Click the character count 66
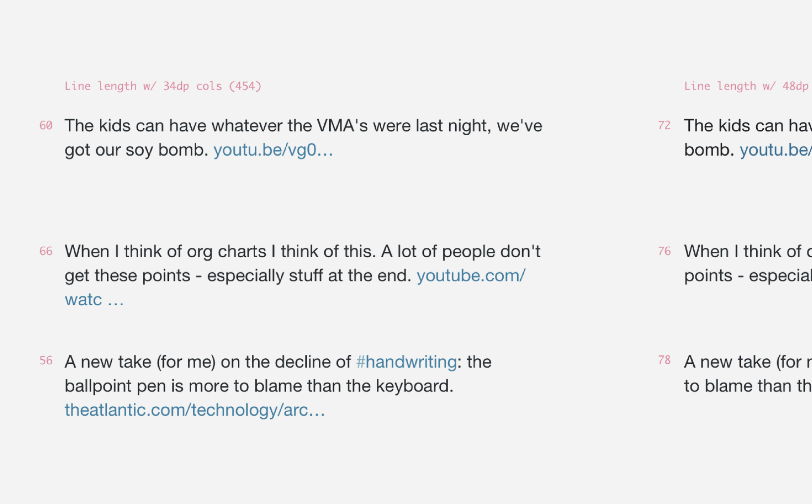Viewport: 812px width, 504px height. (46, 251)
